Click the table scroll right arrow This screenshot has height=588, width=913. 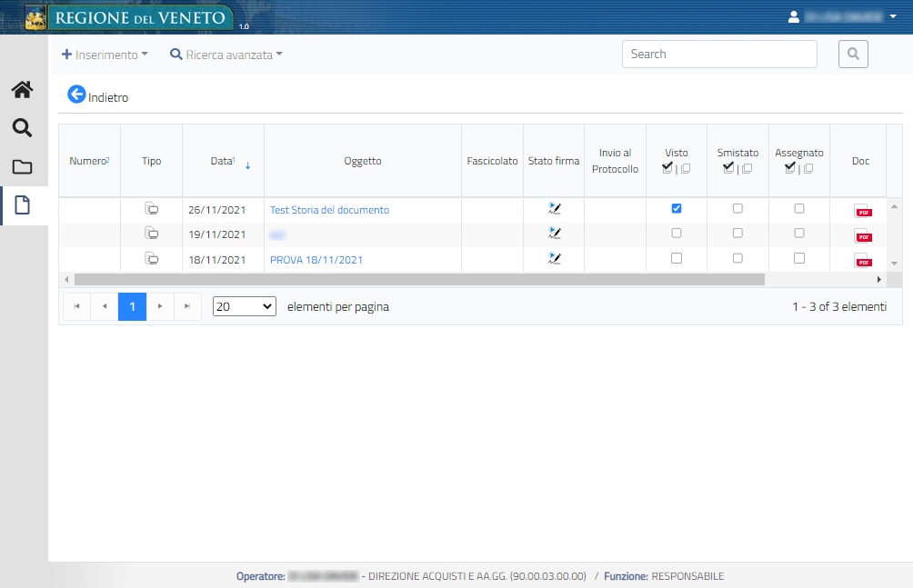(x=879, y=279)
